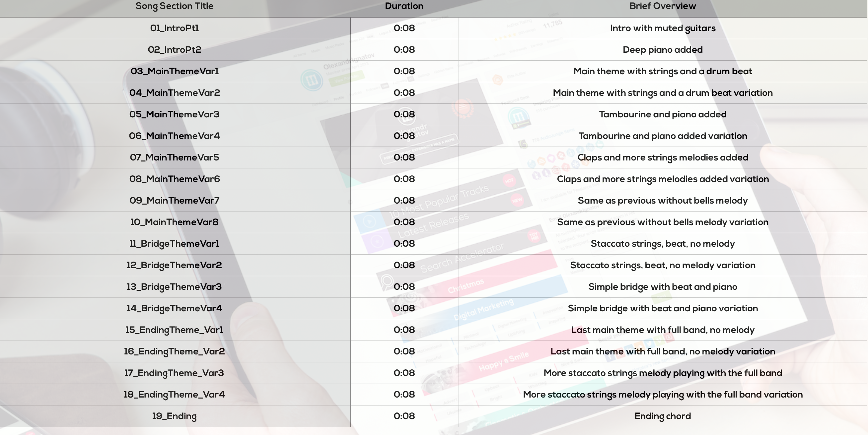Click the 0:08 duration of 07_MainThemeVar5

click(x=404, y=157)
